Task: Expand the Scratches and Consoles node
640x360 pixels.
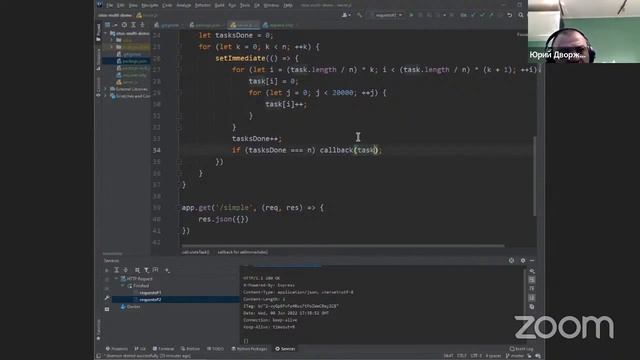Action: pos(106,96)
